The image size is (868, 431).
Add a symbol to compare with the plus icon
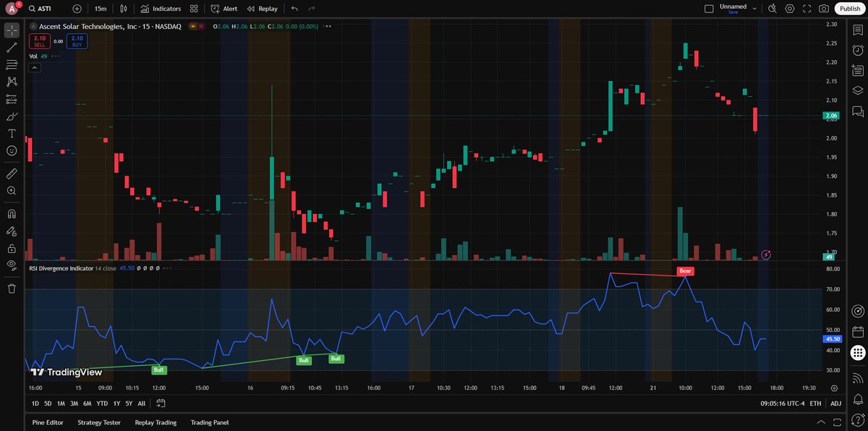[77, 9]
